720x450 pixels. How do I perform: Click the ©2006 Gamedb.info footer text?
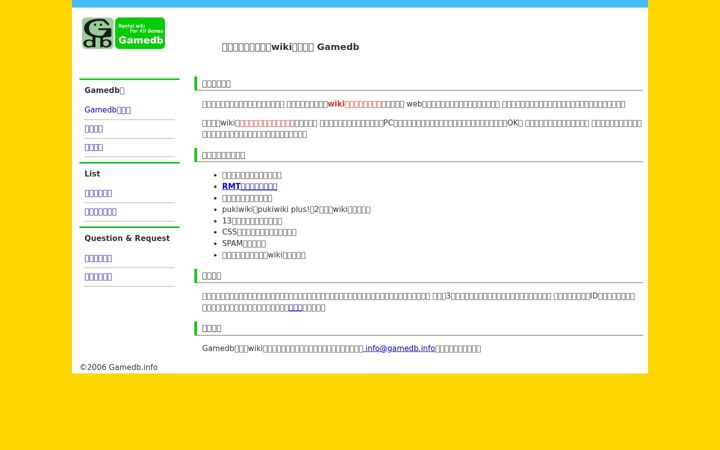click(x=118, y=367)
